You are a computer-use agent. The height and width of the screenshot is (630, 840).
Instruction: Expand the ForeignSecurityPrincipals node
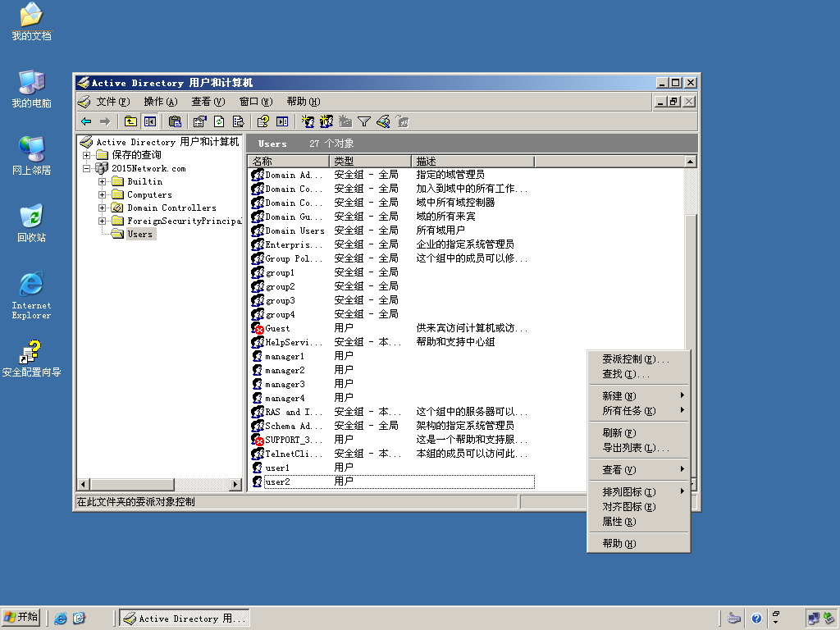pos(102,221)
